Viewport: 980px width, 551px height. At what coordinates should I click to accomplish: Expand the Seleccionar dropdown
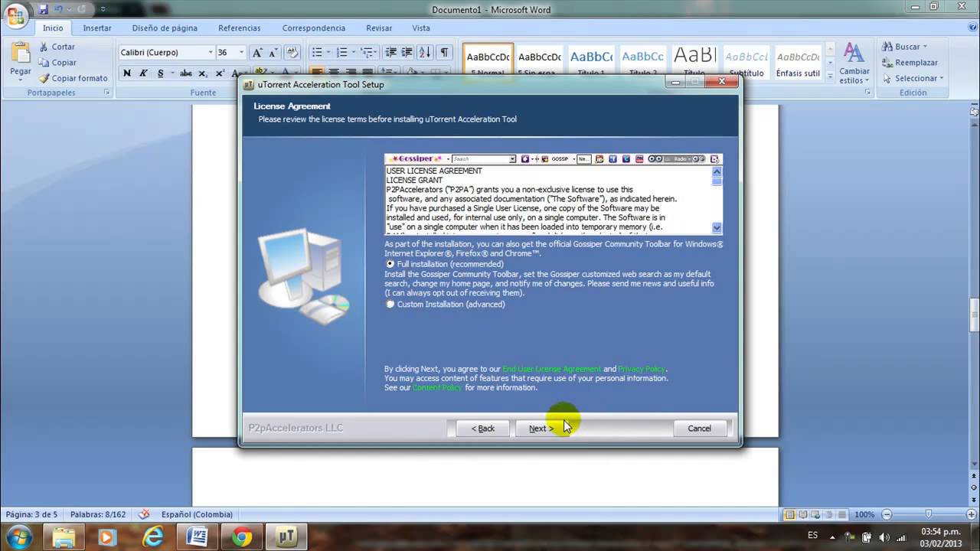click(x=941, y=78)
